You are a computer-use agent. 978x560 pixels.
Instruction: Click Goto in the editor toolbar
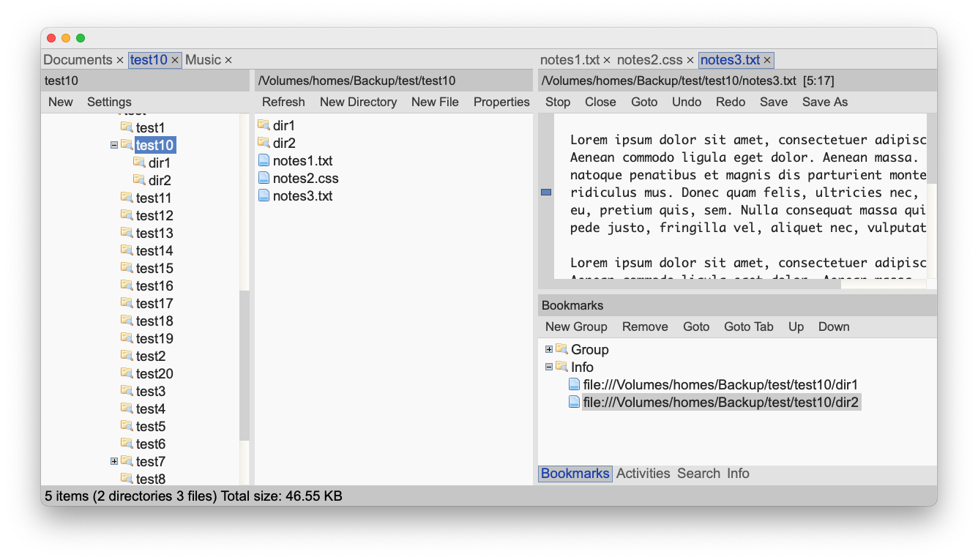tap(644, 102)
